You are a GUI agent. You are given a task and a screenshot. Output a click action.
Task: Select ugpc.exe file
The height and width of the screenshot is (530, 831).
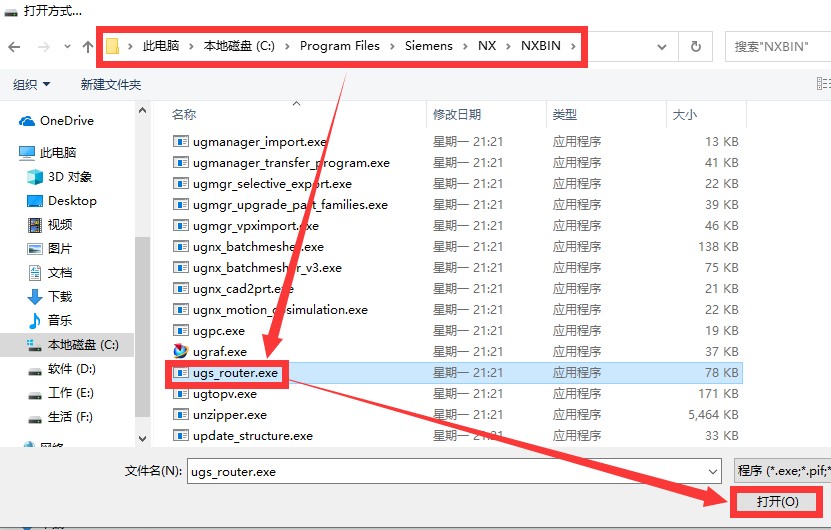click(x=209, y=331)
